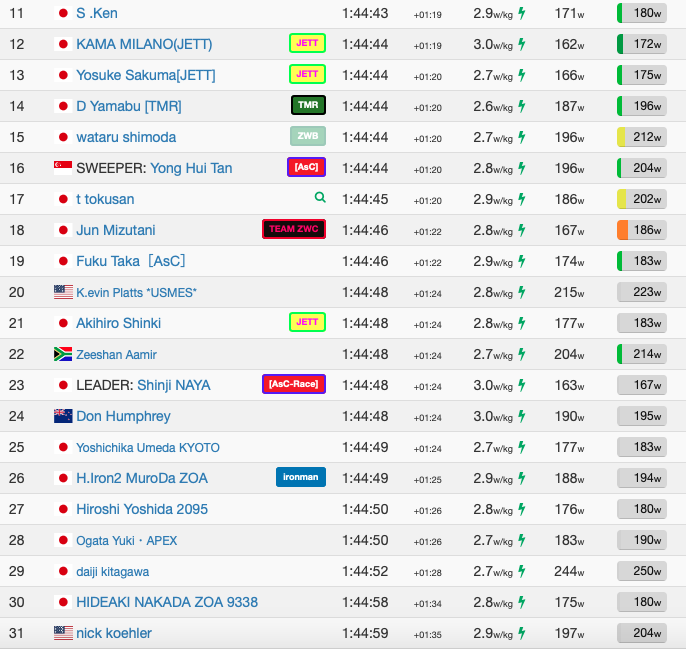Screen dimensions: 686x649
Task: Open HIDEAKI NAKADA ZOA 9338 rider profile
Action: [x=167, y=602]
